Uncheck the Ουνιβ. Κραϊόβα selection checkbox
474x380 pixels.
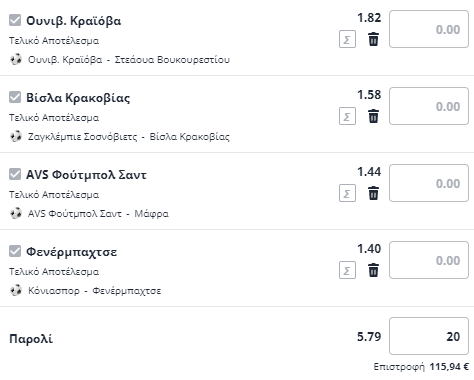pyautogui.click(x=15, y=20)
